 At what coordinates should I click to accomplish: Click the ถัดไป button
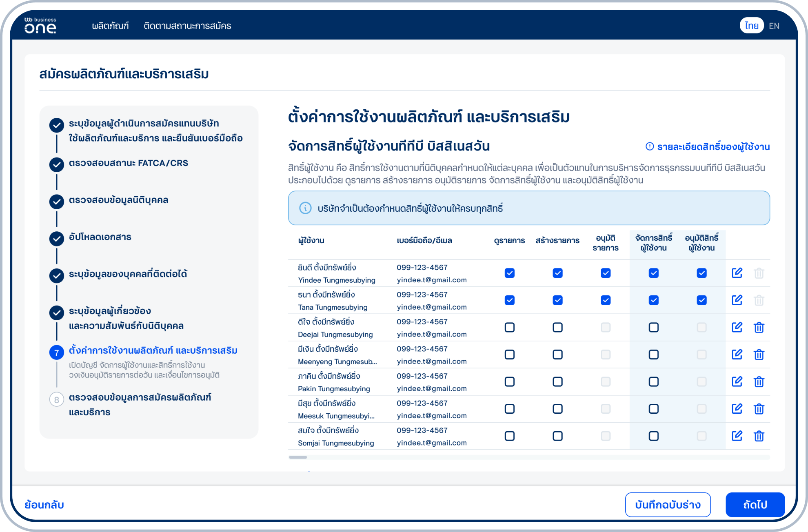[x=755, y=505]
